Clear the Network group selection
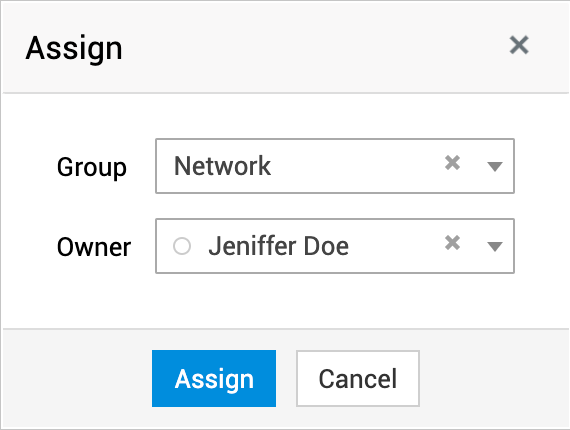The height and width of the screenshot is (430, 570). 453,163
